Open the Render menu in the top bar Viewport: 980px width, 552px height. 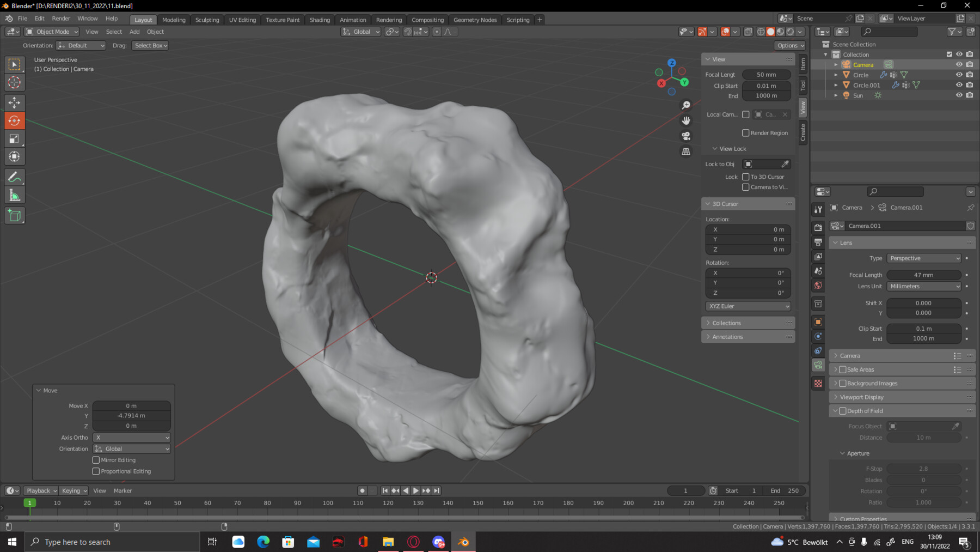click(x=61, y=18)
